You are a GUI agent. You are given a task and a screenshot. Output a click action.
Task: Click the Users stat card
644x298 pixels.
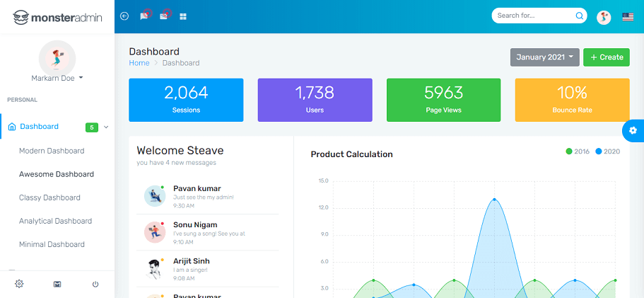coord(315,100)
